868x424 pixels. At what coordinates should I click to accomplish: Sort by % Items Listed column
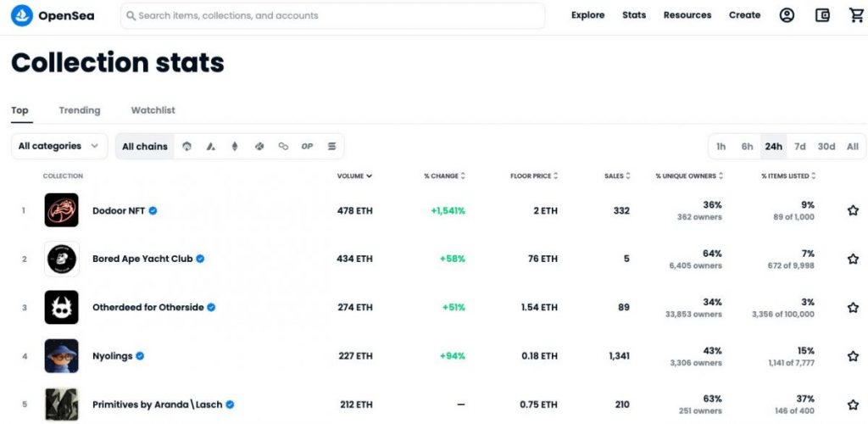tap(788, 176)
